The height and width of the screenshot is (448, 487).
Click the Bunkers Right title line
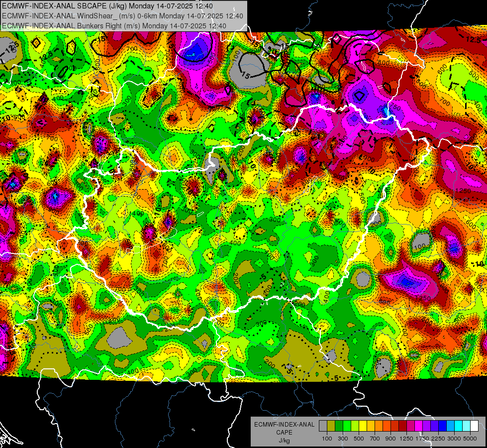(114, 26)
